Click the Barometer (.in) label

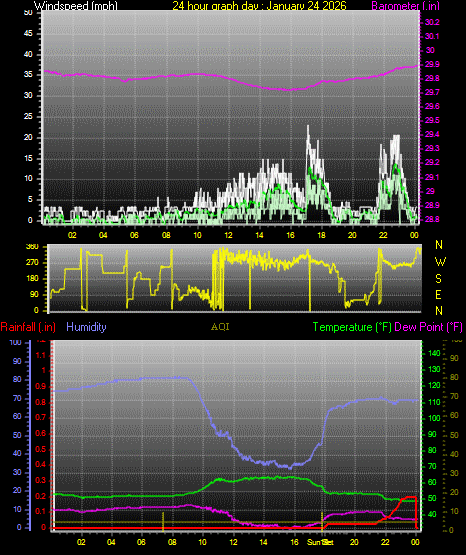[x=405, y=5]
